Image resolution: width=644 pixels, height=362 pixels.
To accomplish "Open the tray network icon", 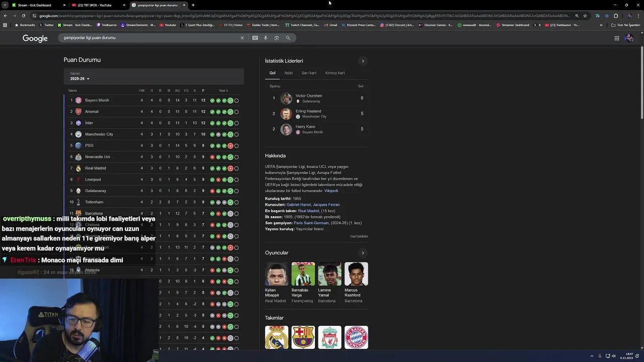I will point(607,356).
